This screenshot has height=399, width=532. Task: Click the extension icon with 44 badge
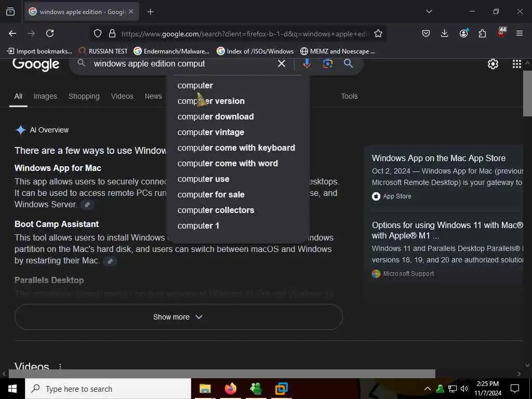[501, 32]
